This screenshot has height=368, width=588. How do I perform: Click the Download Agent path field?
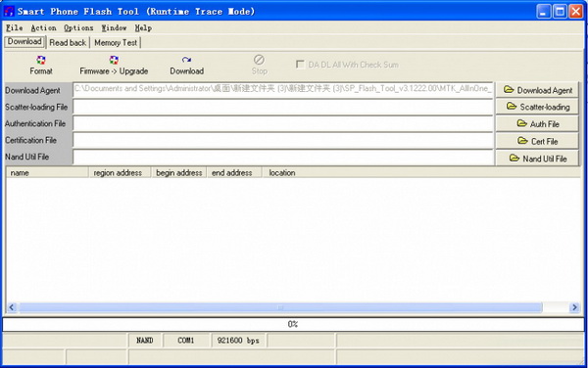pyautogui.click(x=283, y=90)
